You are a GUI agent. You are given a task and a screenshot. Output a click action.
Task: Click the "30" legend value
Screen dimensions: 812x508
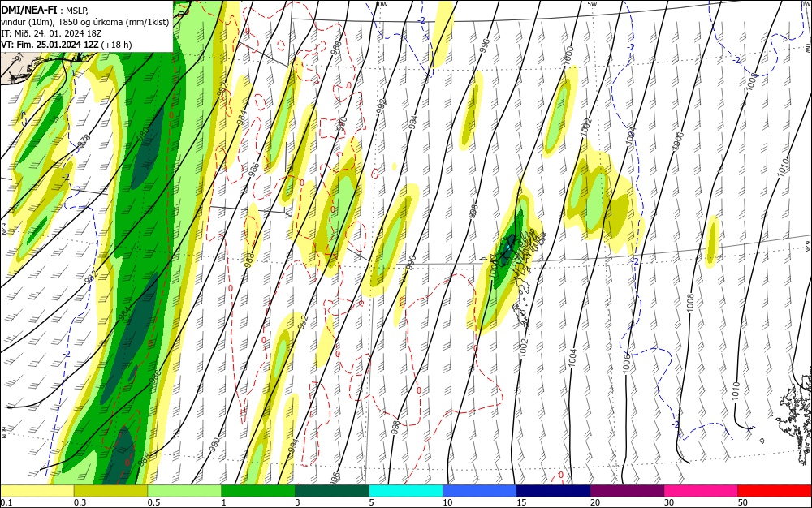point(669,502)
